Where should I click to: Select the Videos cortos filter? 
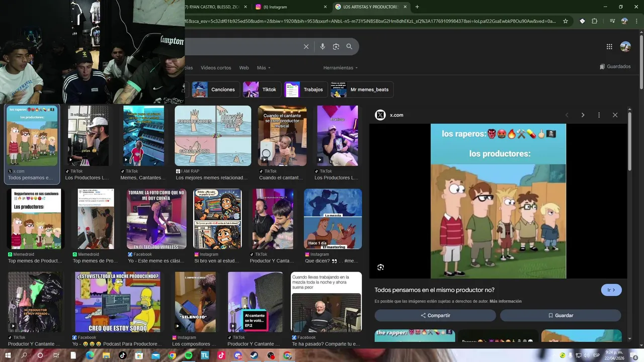(x=216, y=68)
